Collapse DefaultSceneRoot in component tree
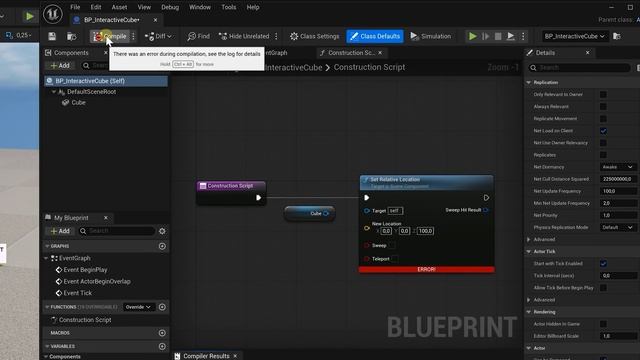The image size is (640, 360). tap(54, 92)
